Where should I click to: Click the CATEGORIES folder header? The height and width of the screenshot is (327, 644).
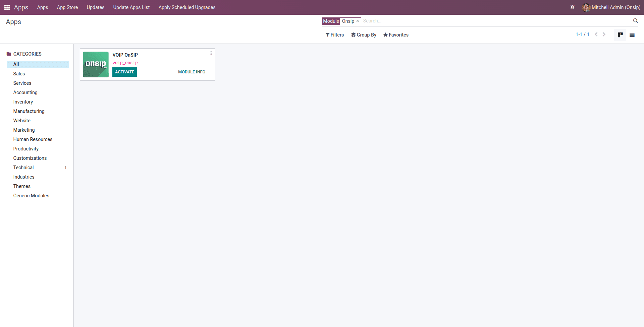[x=24, y=54]
